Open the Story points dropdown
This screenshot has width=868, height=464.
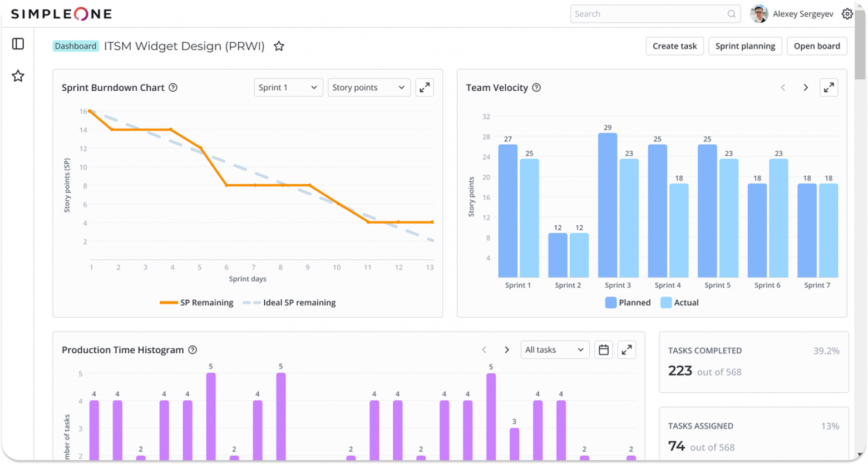(368, 87)
